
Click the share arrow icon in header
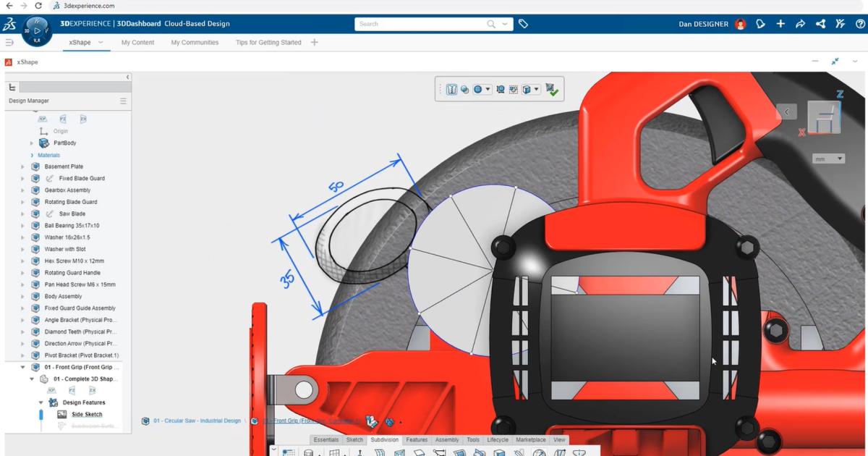800,24
